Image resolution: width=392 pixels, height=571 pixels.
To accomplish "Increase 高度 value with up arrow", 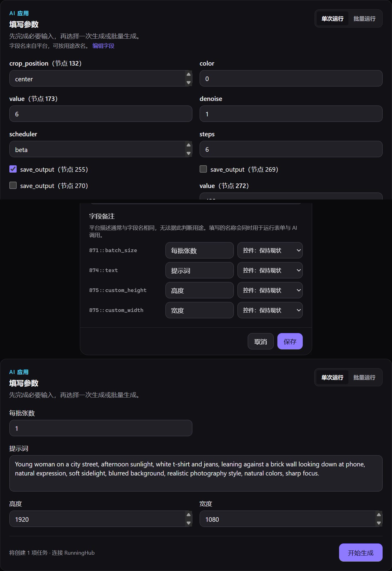I will pos(188,515).
